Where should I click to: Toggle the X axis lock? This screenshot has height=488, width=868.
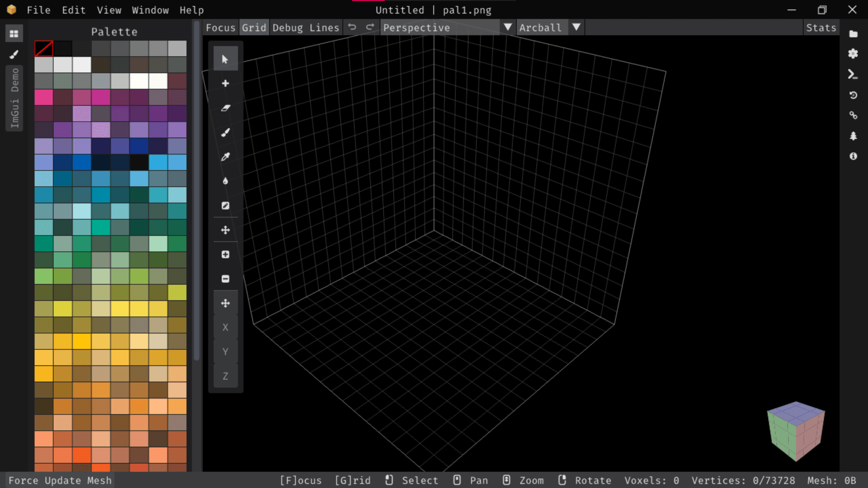pyautogui.click(x=225, y=328)
